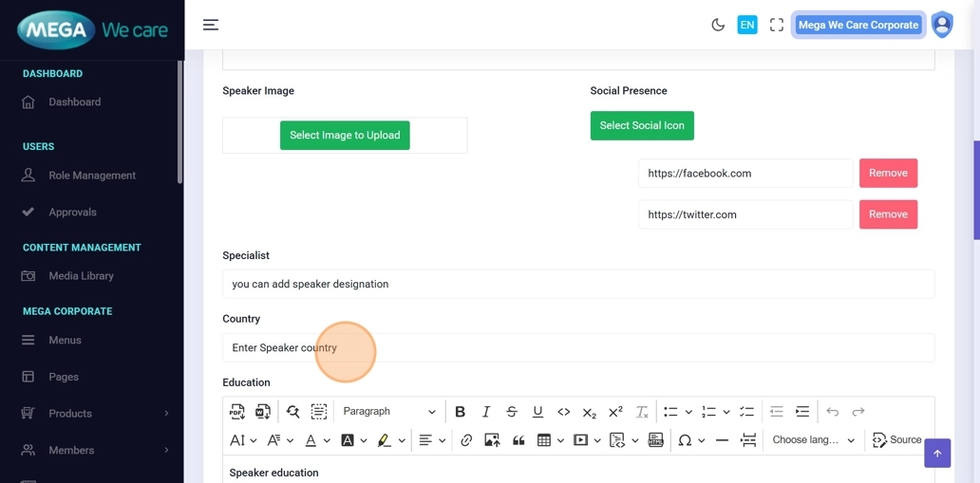
Task: Remove the facebook.com social link
Action: coord(888,174)
